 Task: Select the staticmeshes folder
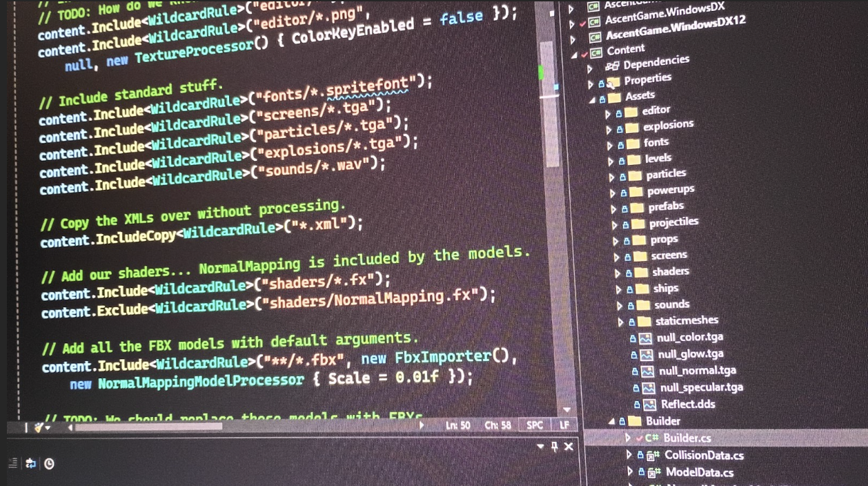pyautogui.click(x=687, y=320)
